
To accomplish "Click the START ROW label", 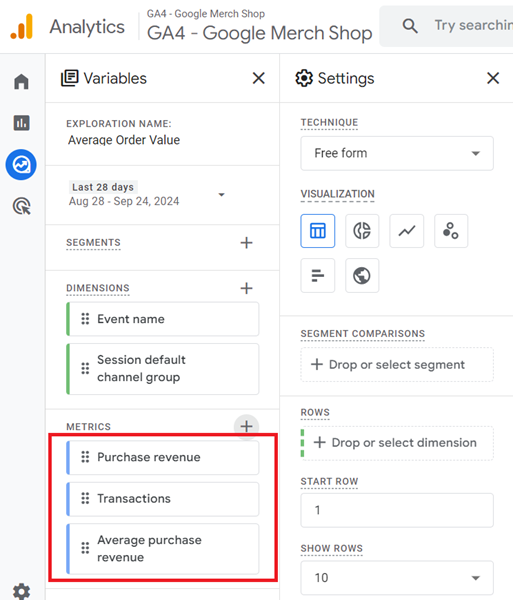I will [x=329, y=481].
